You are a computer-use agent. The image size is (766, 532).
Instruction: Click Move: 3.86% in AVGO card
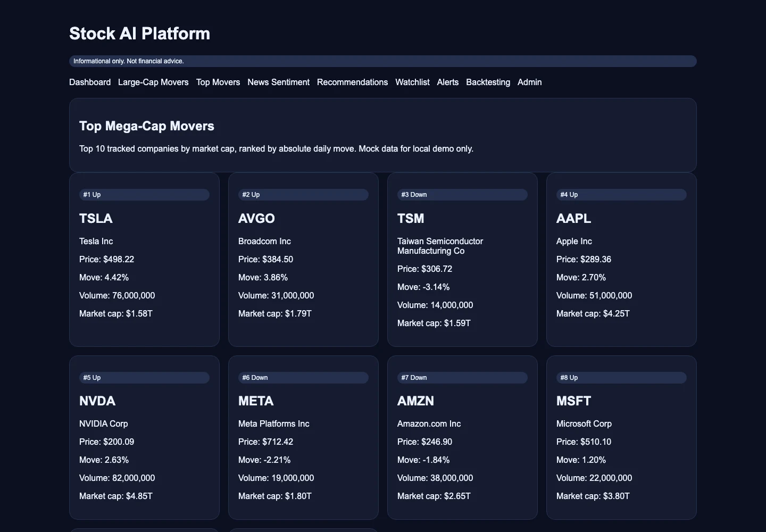(263, 278)
